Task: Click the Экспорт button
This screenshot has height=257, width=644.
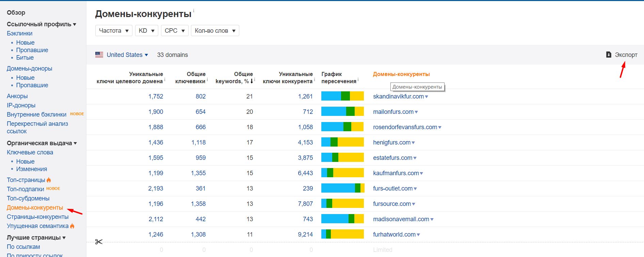Action: tap(622, 55)
